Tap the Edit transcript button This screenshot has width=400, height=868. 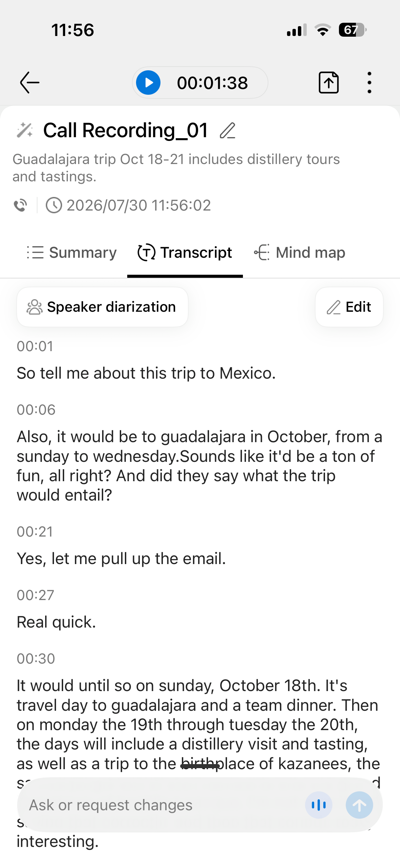349,307
